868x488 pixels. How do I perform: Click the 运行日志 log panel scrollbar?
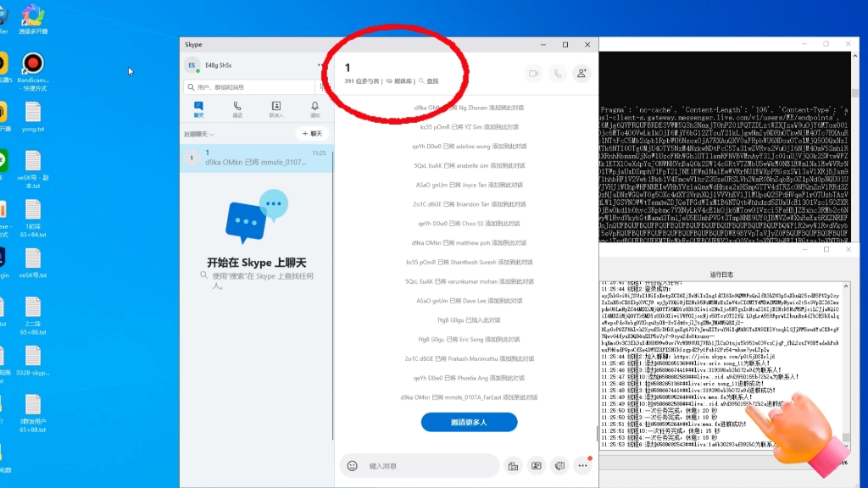[x=846, y=365]
